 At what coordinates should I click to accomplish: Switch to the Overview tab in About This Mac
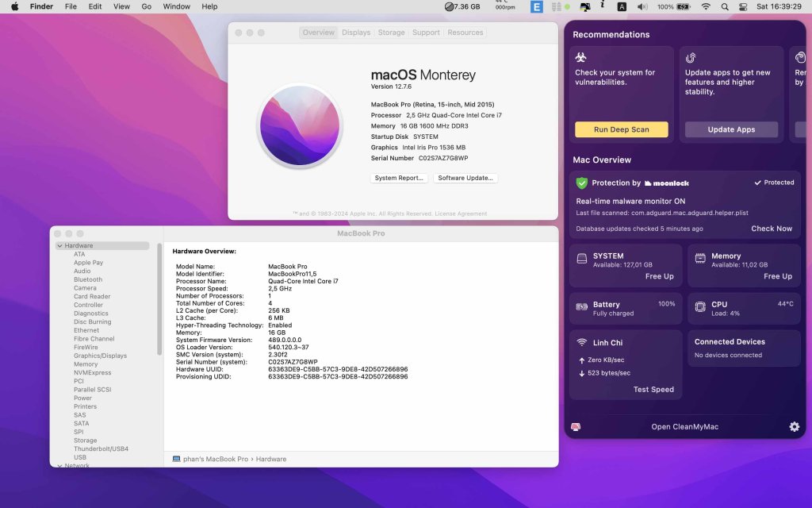click(319, 32)
